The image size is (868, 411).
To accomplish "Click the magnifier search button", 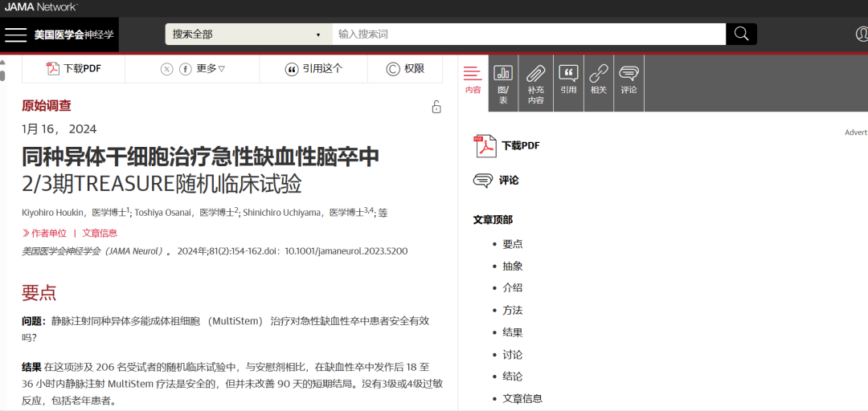I will 741,35.
